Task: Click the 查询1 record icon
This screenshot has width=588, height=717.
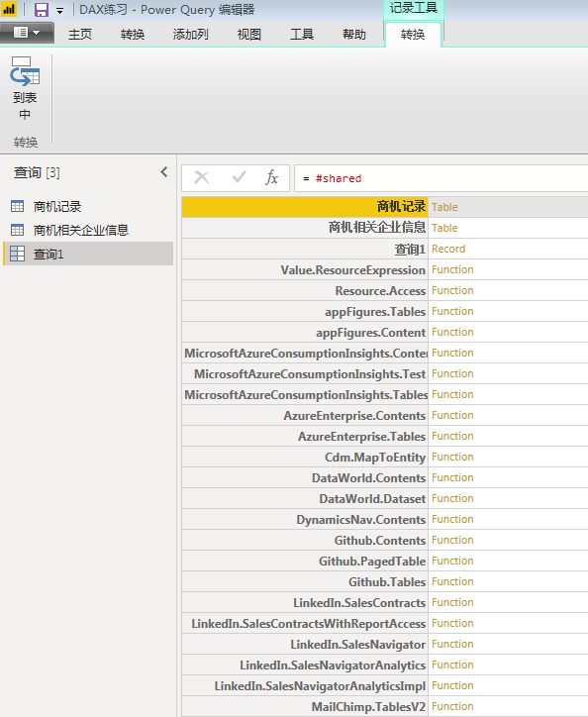Action: pos(18,254)
